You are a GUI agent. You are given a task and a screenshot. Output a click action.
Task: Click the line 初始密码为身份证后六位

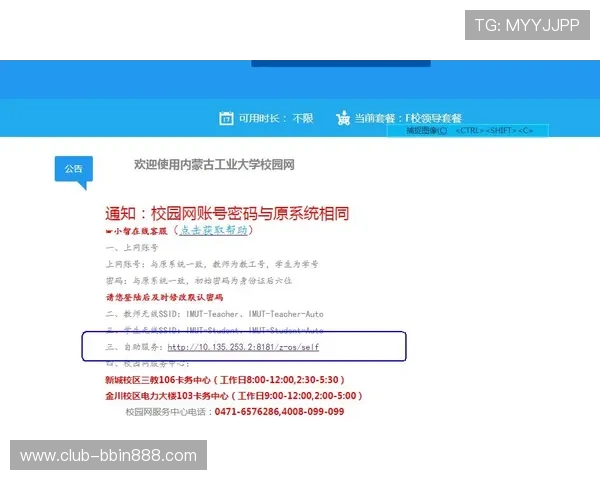[x=199, y=281]
